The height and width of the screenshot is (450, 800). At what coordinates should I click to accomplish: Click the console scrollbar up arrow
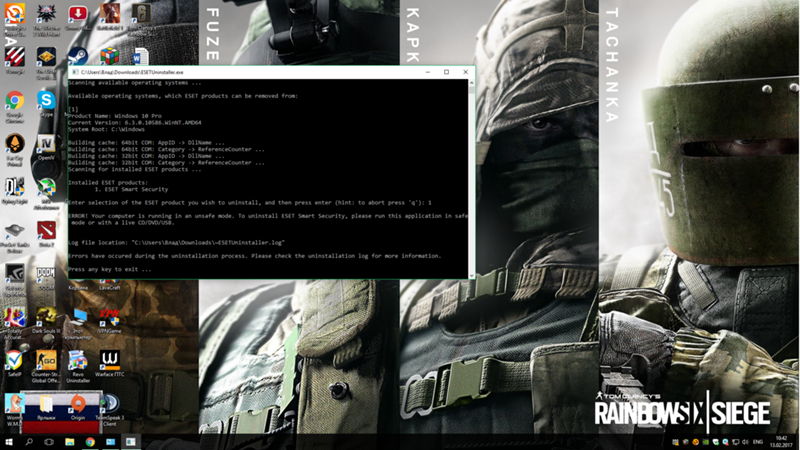coord(471,82)
